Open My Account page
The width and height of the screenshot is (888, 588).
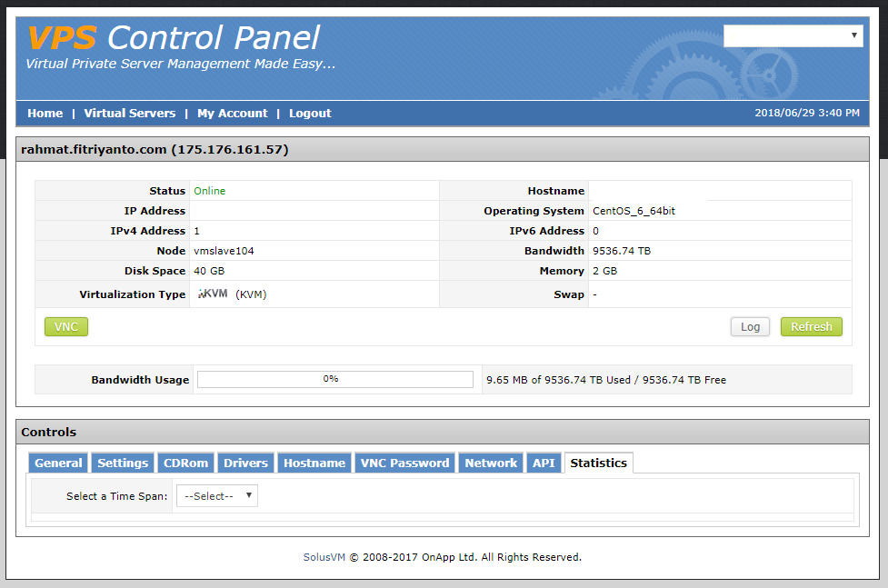233,114
